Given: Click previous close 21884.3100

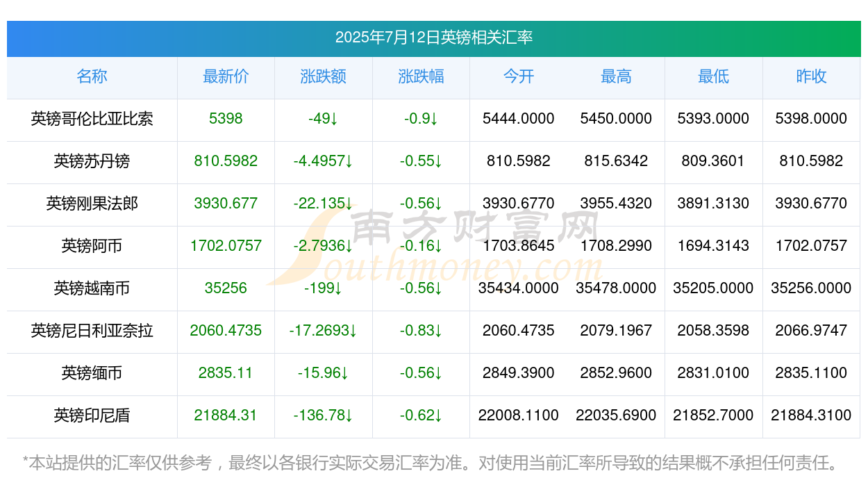Looking at the screenshot, I should (x=811, y=416).
